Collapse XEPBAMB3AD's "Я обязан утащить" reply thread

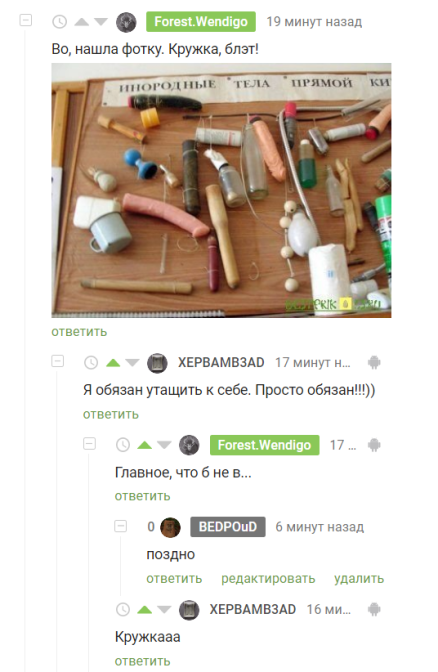[58, 361]
